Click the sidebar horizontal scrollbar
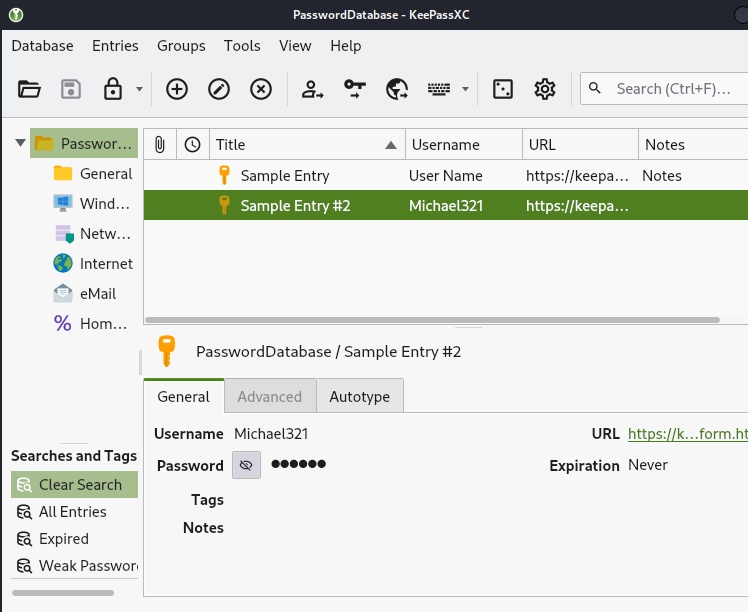Viewport: 748px width, 612px height. [x=63, y=593]
